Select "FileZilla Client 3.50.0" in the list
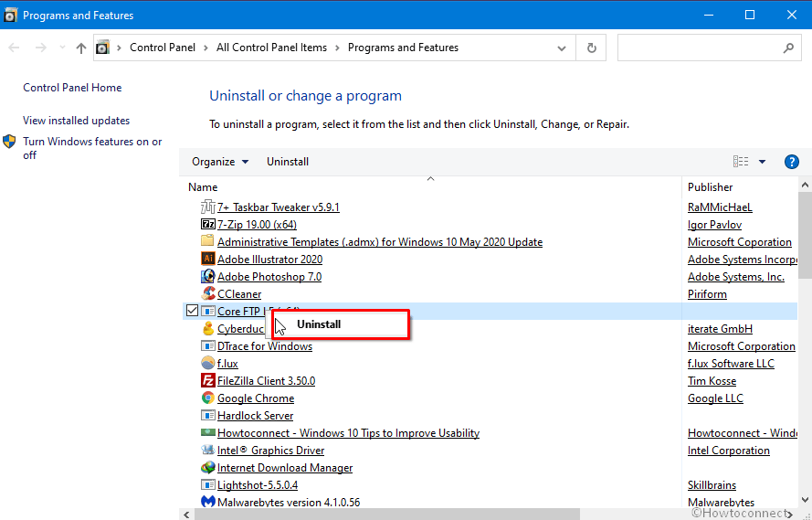 point(266,381)
